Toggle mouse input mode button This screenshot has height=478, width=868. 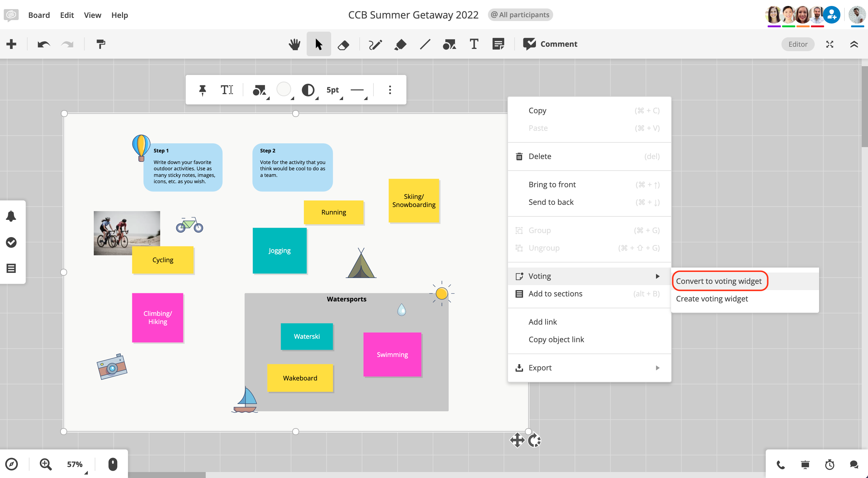[x=113, y=464]
